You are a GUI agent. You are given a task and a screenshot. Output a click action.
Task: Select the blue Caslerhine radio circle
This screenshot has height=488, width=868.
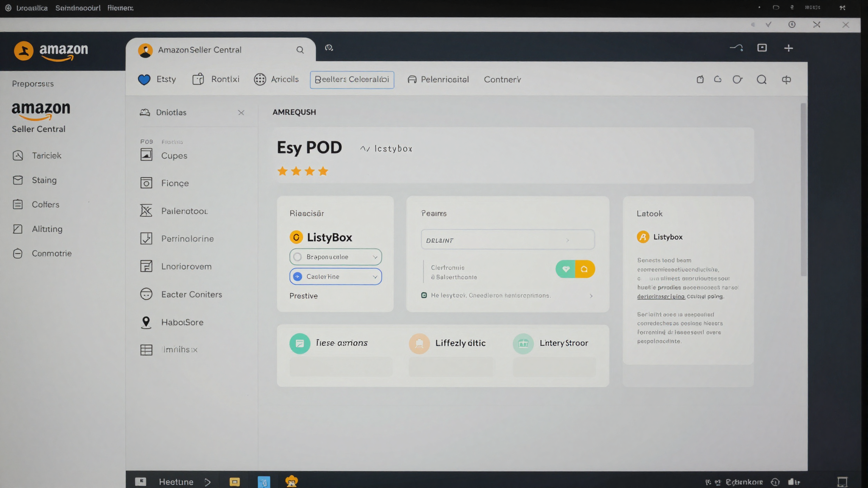click(x=298, y=277)
